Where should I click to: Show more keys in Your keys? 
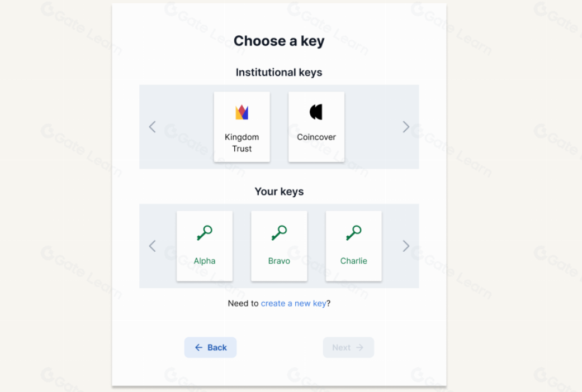pos(406,246)
